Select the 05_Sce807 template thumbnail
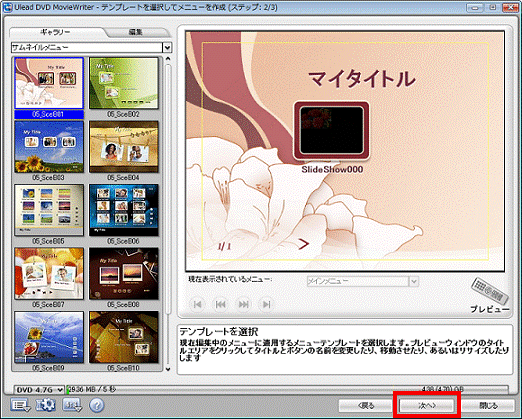The image size is (522, 419). [49, 274]
